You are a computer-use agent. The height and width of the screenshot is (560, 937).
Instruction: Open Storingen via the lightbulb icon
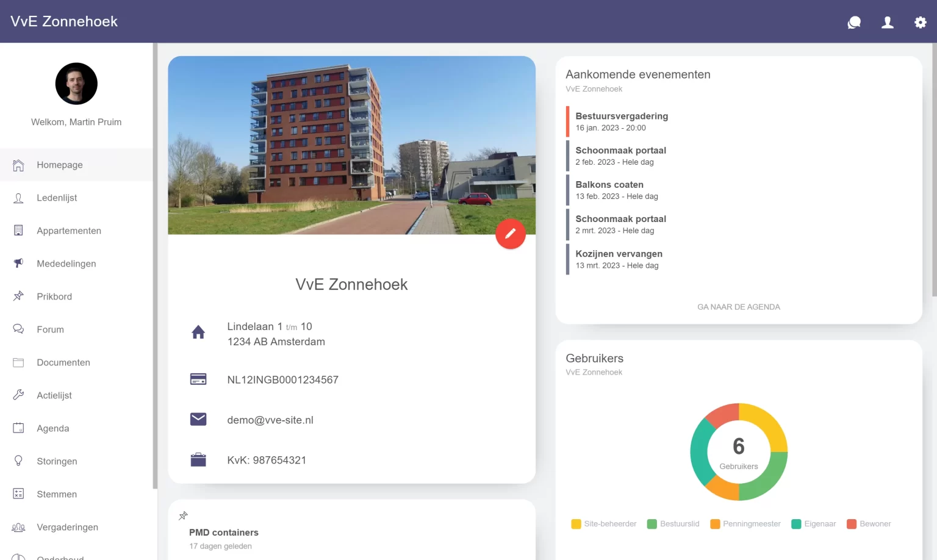18,461
